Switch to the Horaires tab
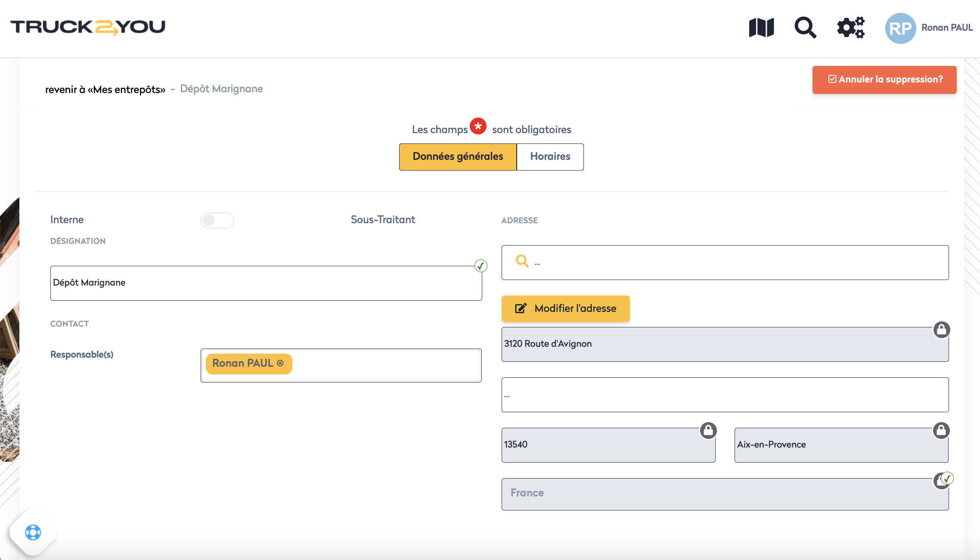This screenshot has height=560, width=980. (550, 157)
